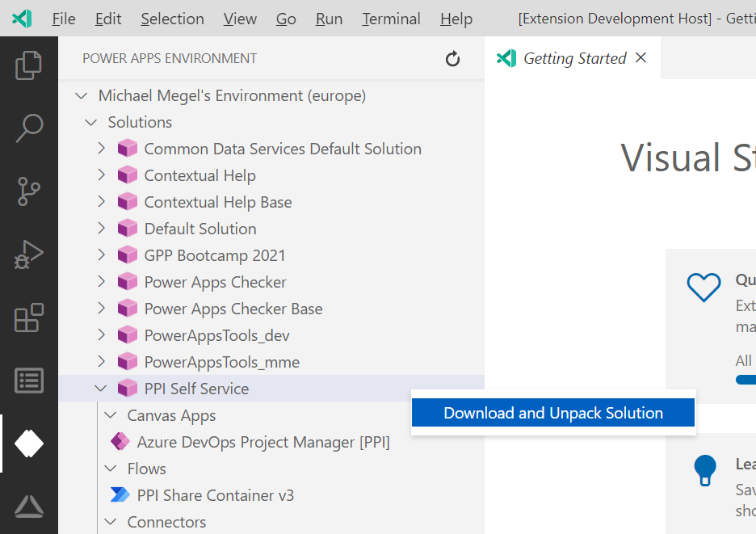Select PPI Share Container v3 flow

[x=216, y=495]
